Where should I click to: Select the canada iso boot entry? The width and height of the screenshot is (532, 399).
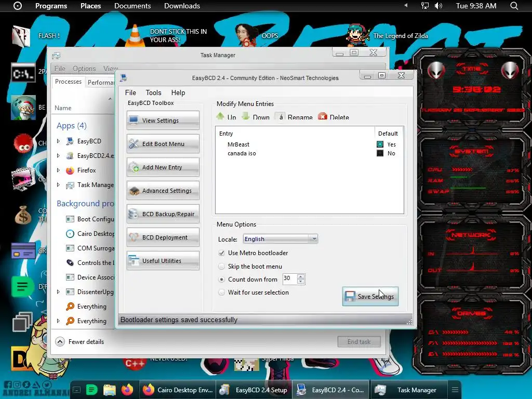pyautogui.click(x=242, y=153)
